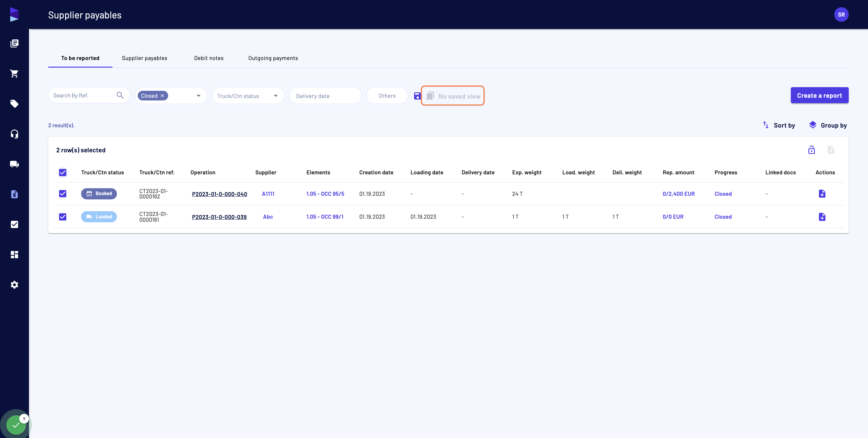
Task: Open the headset support sidebar icon
Action: (14, 134)
